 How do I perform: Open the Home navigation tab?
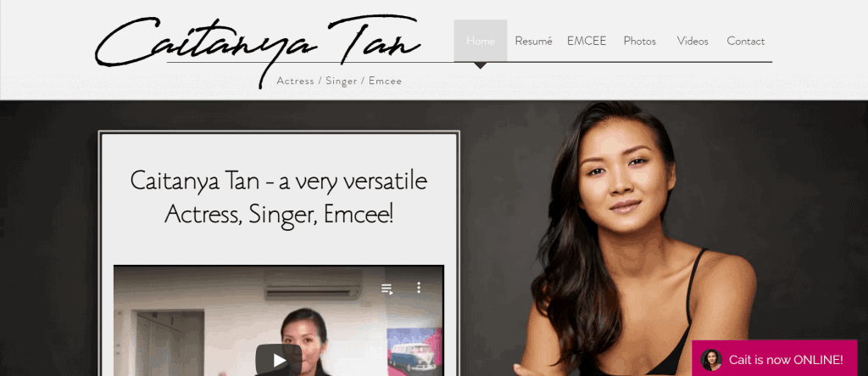481,41
